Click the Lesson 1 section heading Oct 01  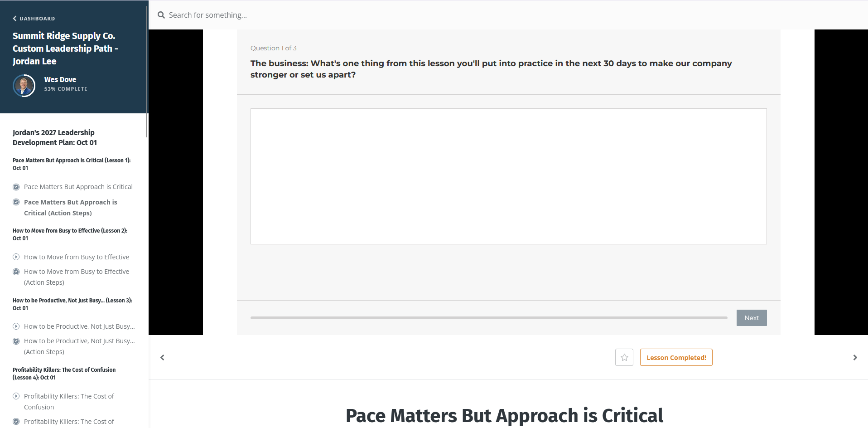click(x=72, y=164)
